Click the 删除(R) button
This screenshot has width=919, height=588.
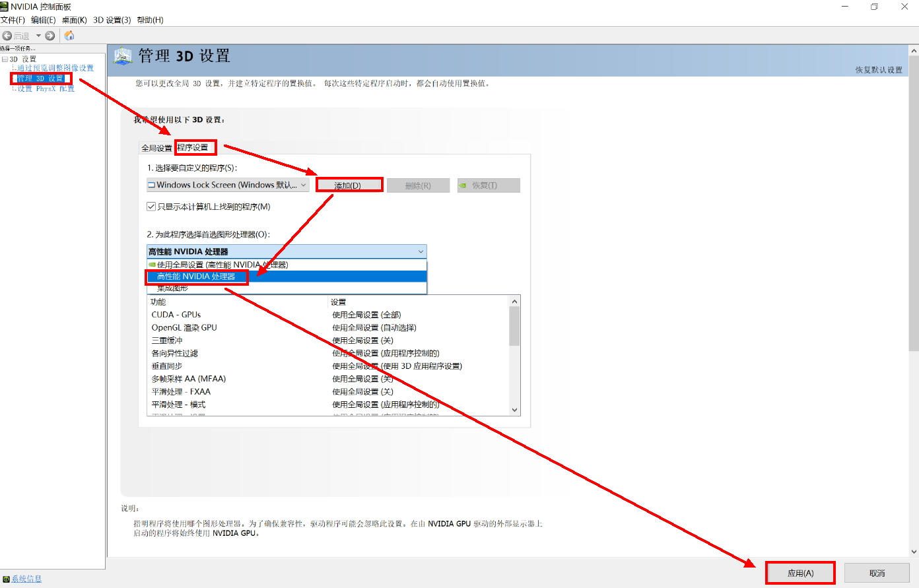click(418, 185)
